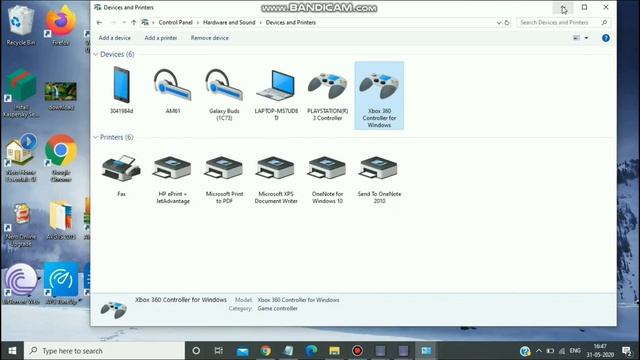Open the Google Chrome desktop shortcut
The image size is (640, 360).
pos(61,158)
